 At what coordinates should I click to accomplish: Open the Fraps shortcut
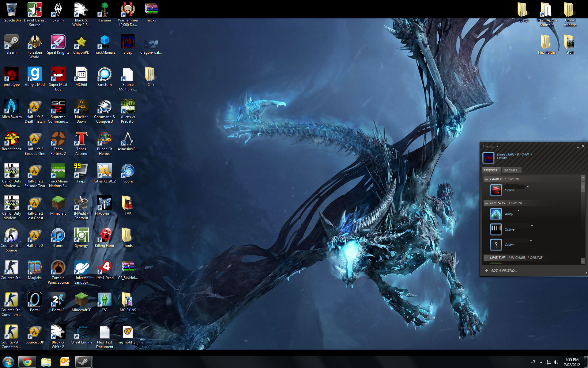pyautogui.click(x=81, y=173)
